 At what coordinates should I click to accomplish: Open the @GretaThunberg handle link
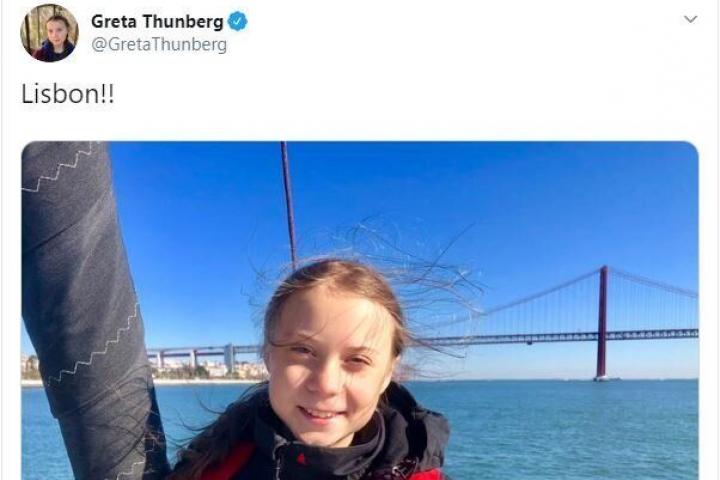point(159,45)
